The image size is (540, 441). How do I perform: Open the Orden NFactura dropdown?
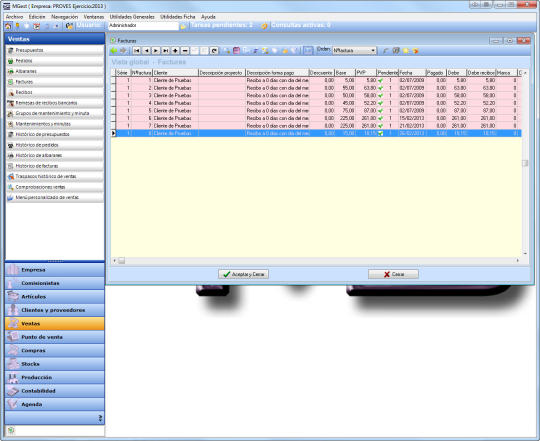373,51
